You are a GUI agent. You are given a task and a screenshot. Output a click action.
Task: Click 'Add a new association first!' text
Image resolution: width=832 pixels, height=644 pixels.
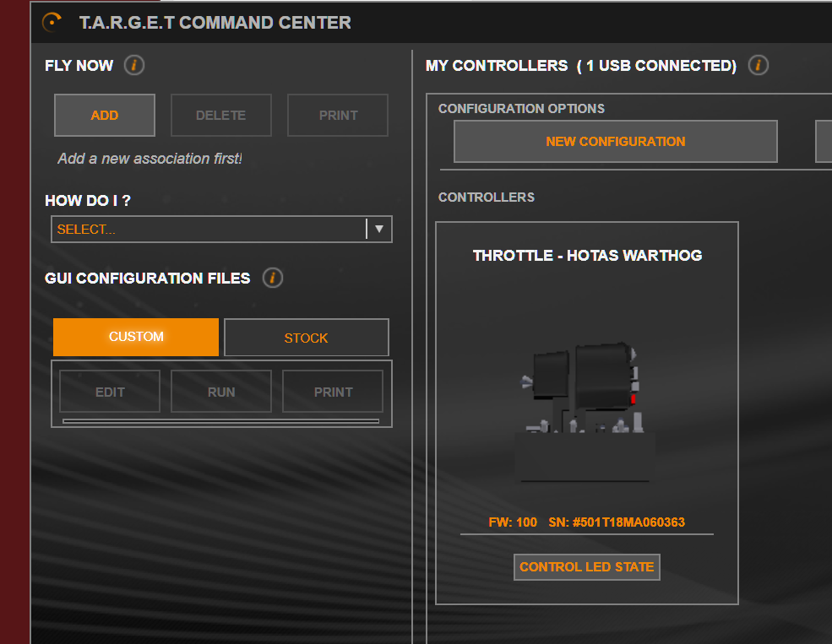click(x=150, y=159)
